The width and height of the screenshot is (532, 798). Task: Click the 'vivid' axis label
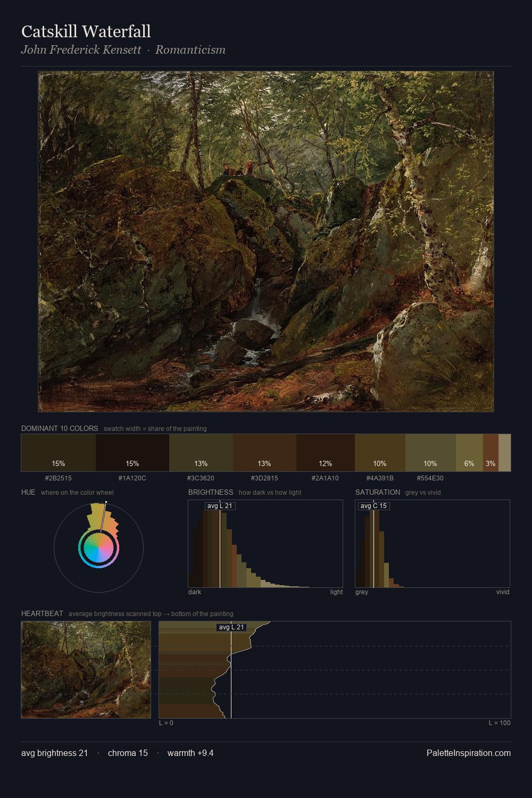[503, 592]
